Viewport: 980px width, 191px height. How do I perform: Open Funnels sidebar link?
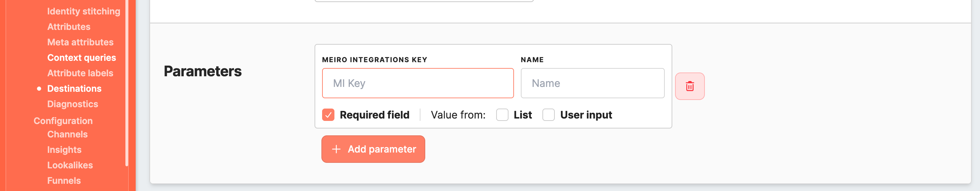63,181
